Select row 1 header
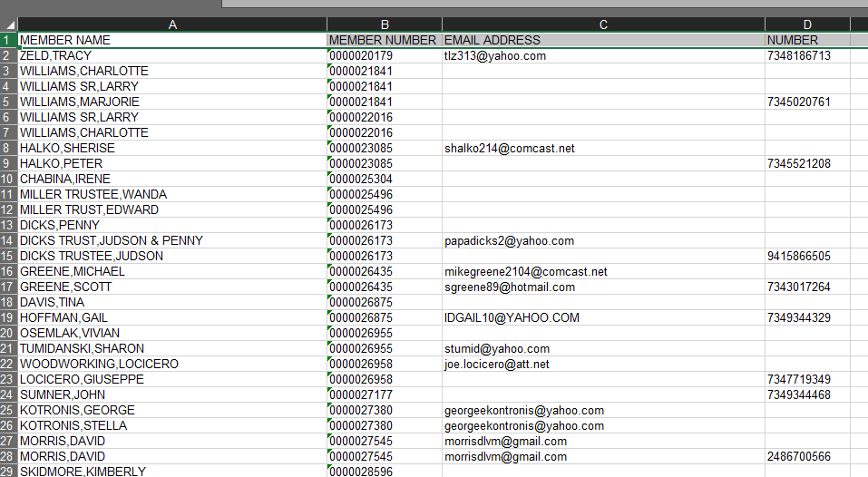Screen dimensions: 868x477 tap(8, 40)
